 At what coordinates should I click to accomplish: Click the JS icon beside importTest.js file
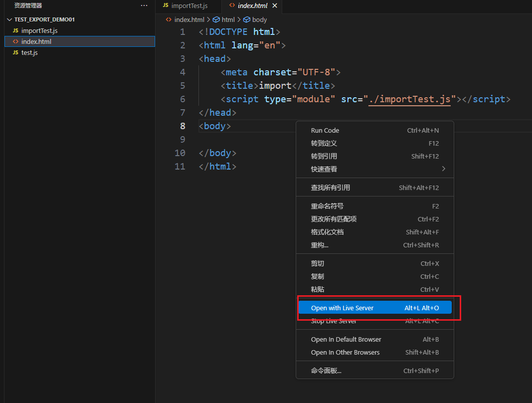(x=15, y=30)
